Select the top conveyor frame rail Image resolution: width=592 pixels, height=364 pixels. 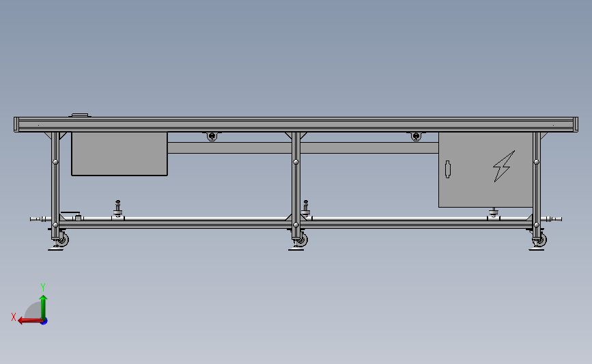pyautogui.click(x=296, y=124)
